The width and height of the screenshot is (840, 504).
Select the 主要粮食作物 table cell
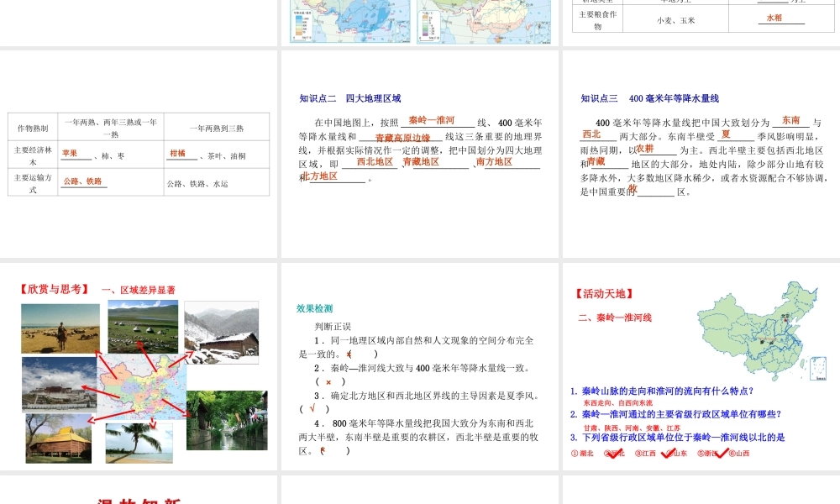[598, 20]
